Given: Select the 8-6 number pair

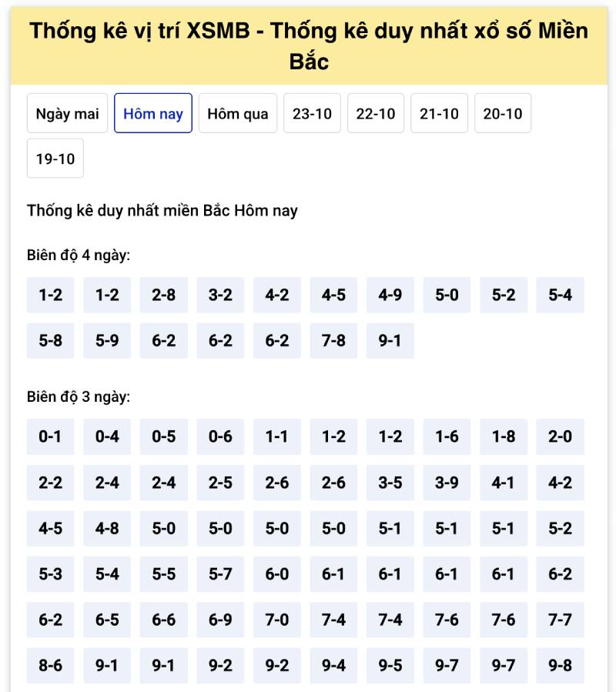Looking at the screenshot, I should [x=50, y=666].
